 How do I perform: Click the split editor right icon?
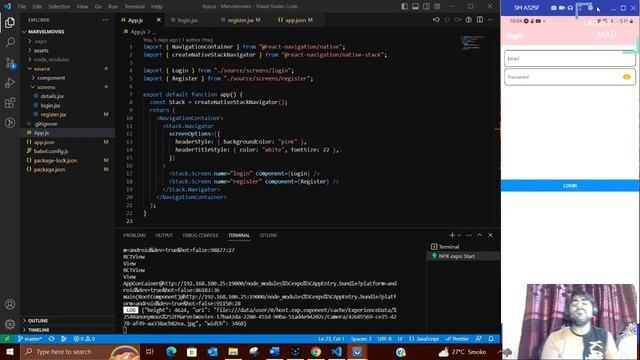click(480, 20)
